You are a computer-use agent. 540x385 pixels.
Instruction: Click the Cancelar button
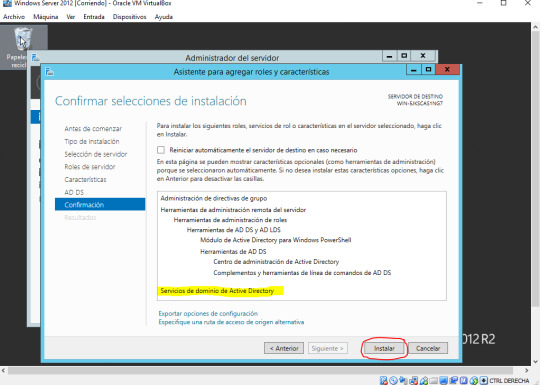coord(428,348)
